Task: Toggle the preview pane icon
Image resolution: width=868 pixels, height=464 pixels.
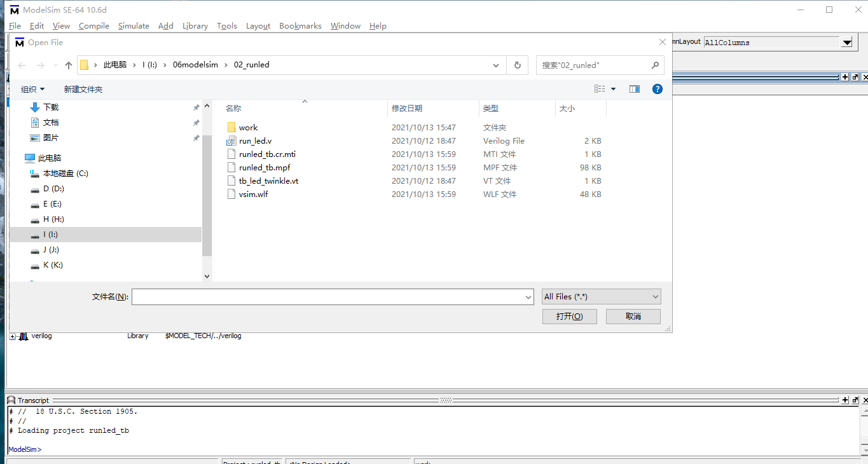Action: point(634,89)
